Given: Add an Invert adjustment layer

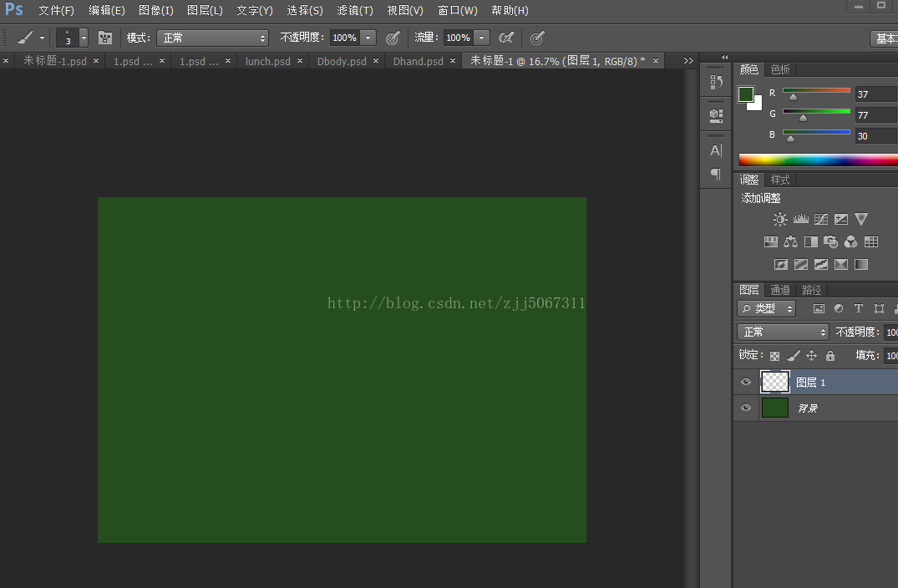Looking at the screenshot, I should click(x=780, y=265).
